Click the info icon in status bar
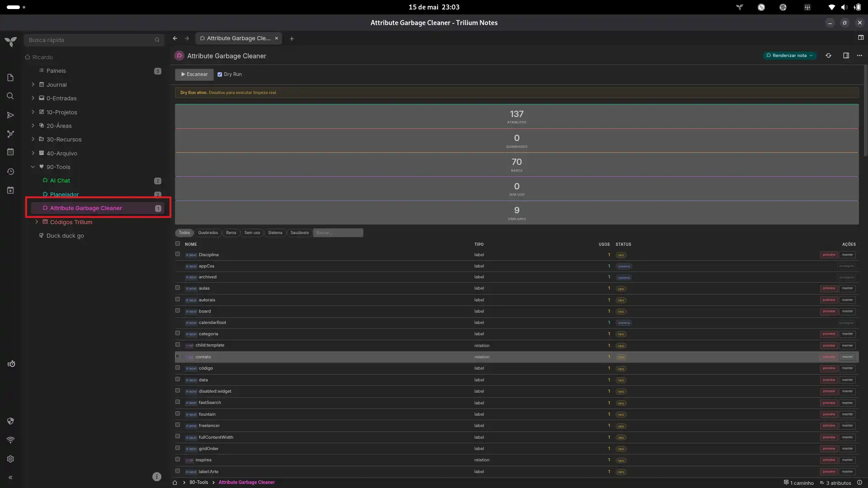Image resolution: width=868 pixels, height=488 pixels. click(x=859, y=483)
